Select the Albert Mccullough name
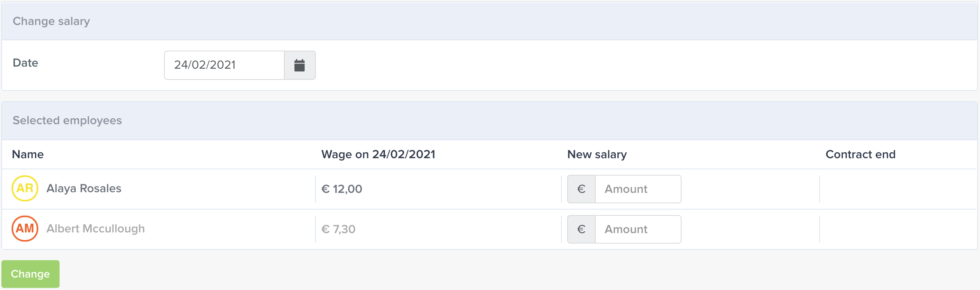Image resolution: width=980 pixels, height=290 pixels. pos(96,229)
